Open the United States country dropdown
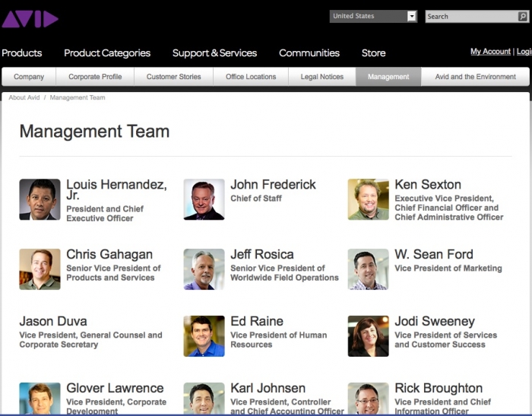This screenshot has height=416, width=532. [373, 16]
